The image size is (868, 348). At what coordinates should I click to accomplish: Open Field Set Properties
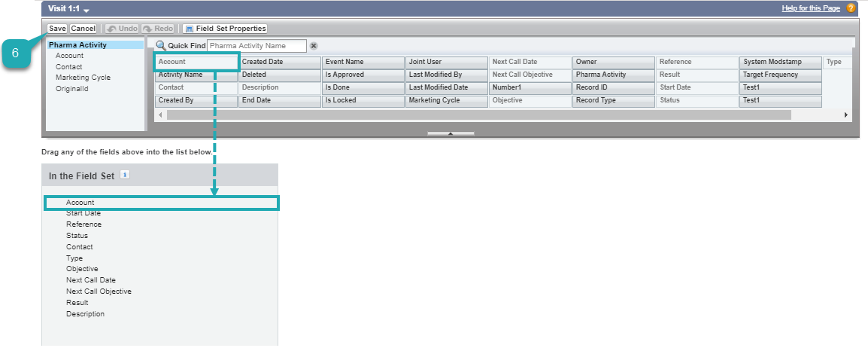pyautogui.click(x=225, y=29)
